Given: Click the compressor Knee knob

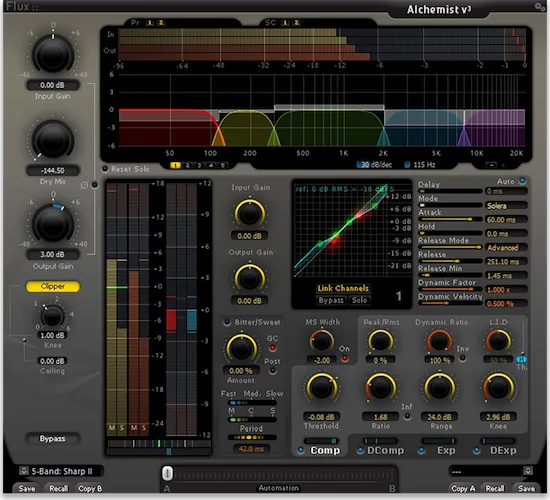Looking at the screenshot, I should [x=498, y=387].
